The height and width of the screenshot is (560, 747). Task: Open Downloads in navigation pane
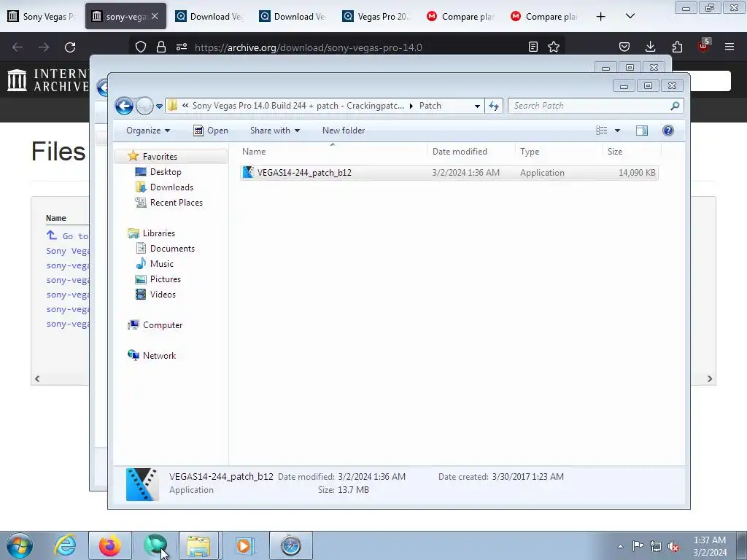[x=171, y=187]
